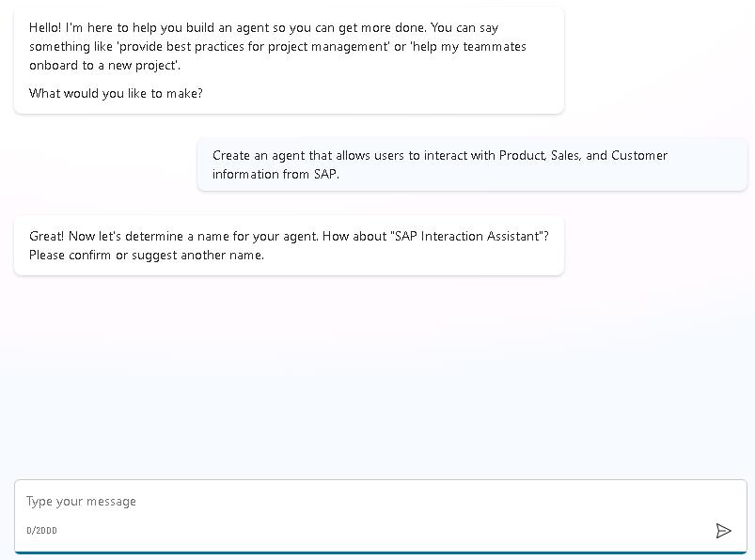
Task: Click 'Product, Sales, and Customer' text
Action: (583, 155)
